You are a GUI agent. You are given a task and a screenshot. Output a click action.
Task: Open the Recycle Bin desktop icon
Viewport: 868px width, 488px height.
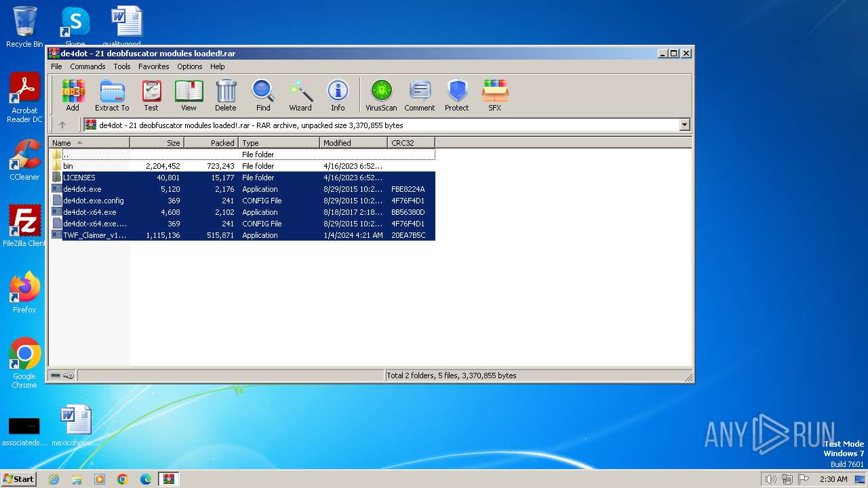click(x=24, y=27)
